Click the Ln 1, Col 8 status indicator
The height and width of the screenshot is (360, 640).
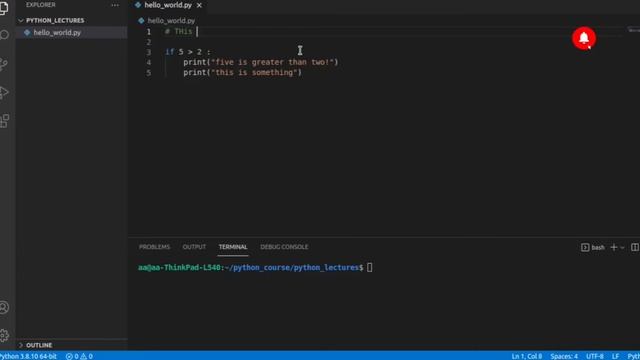pyautogui.click(x=527, y=356)
